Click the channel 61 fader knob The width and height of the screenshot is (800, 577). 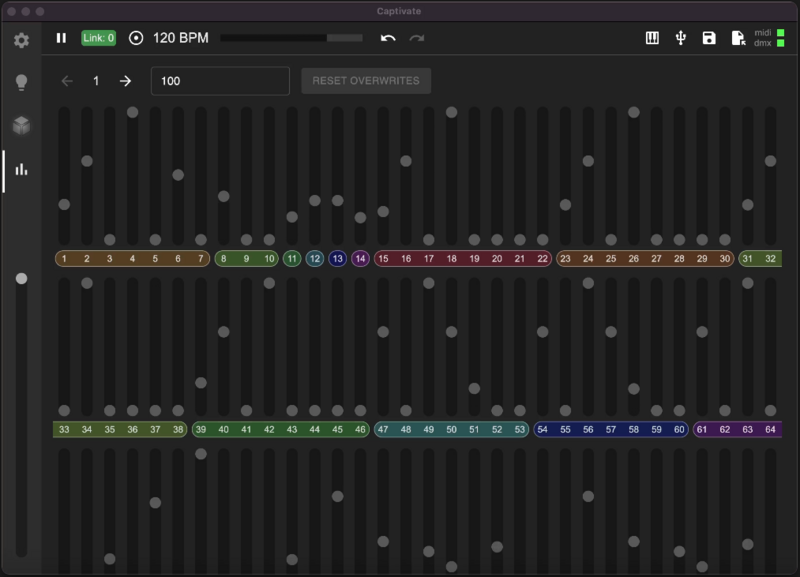(702, 332)
